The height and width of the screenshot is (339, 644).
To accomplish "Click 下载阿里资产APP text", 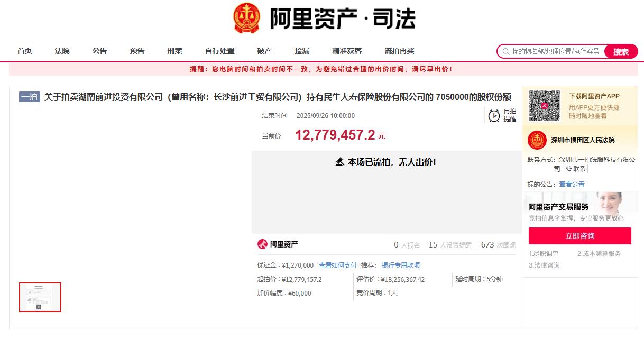I will [594, 96].
